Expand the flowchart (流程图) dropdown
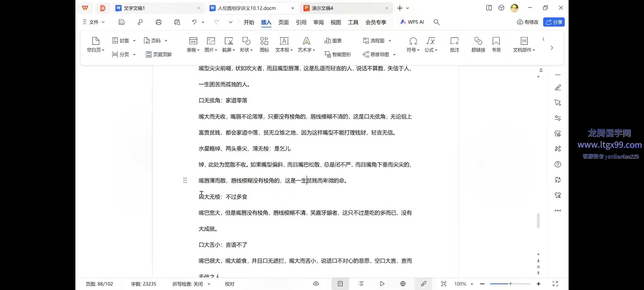This screenshot has height=290, width=644. (x=390, y=41)
